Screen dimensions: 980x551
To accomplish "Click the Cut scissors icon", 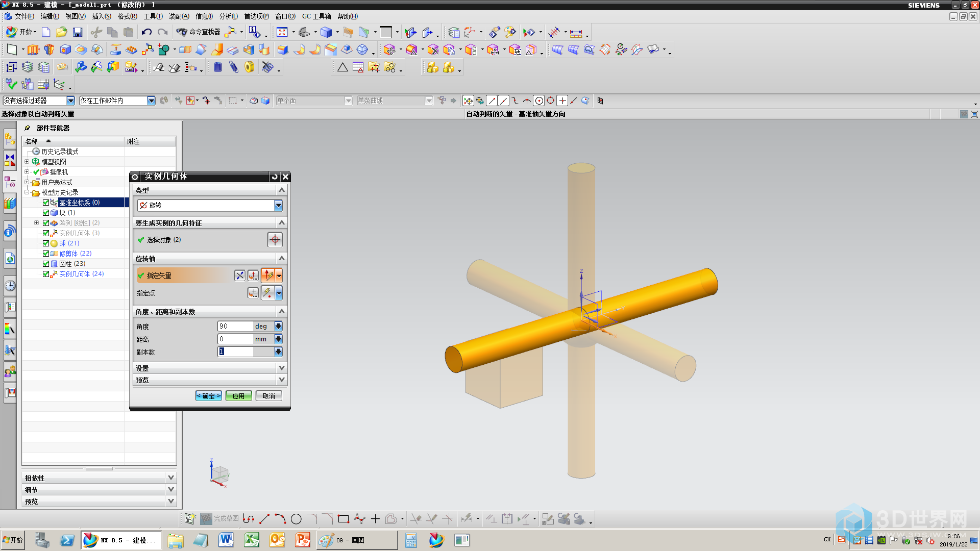I will click(96, 32).
